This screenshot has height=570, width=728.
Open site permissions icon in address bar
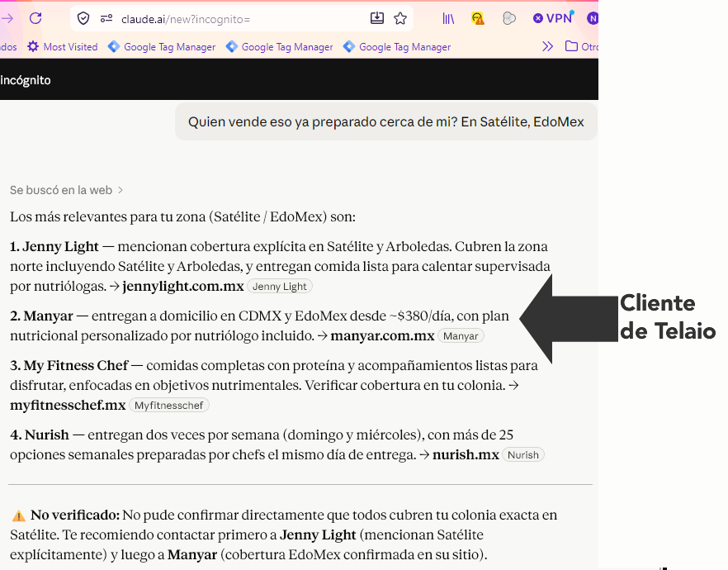[106, 18]
